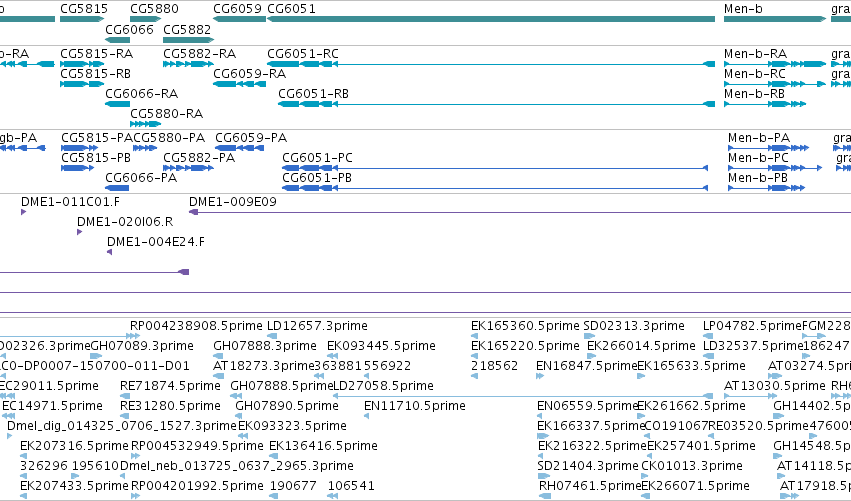Select the Men-b-PA protein feature
This screenshot has height=501, width=851.
769,148
